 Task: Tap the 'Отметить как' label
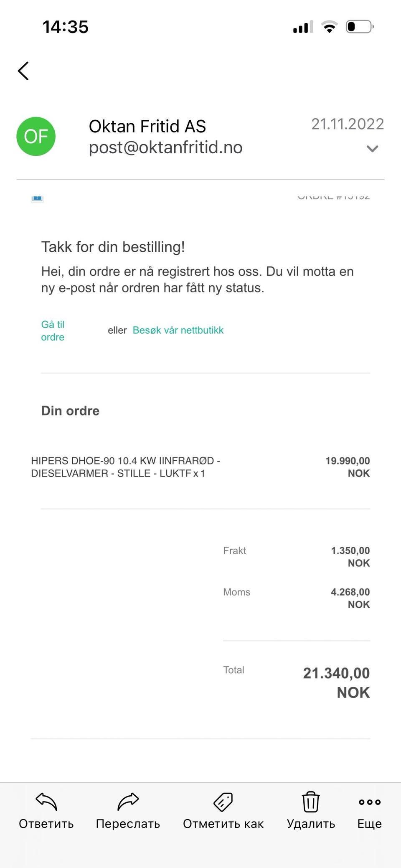[223, 824]
